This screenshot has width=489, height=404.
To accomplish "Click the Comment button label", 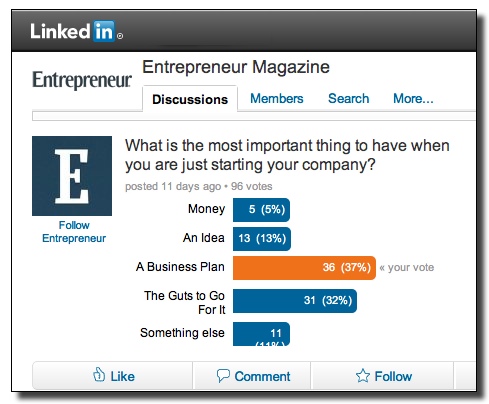I will [x=262, y=376].
